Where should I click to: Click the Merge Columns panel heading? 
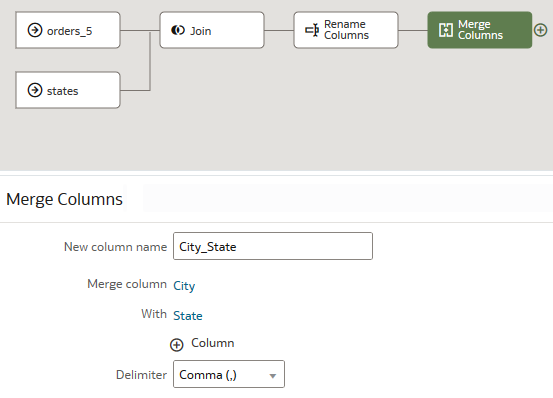64,199
